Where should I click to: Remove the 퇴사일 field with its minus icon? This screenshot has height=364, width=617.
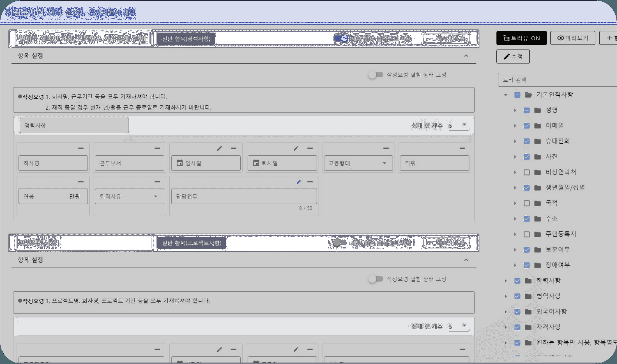point(310,148)
